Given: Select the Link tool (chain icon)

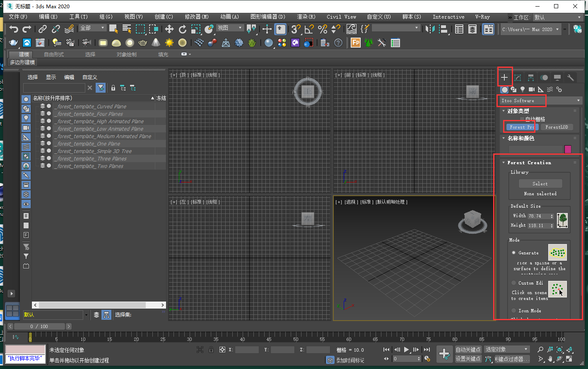Looking at the screenshot, I should tap(43, 29).
